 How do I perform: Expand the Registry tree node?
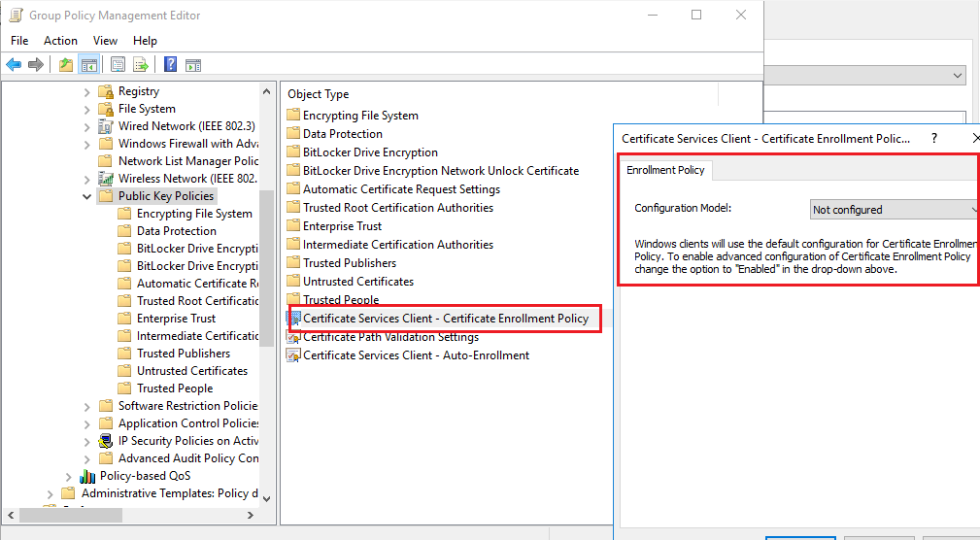pyautogui.click(x=86, y=91)
